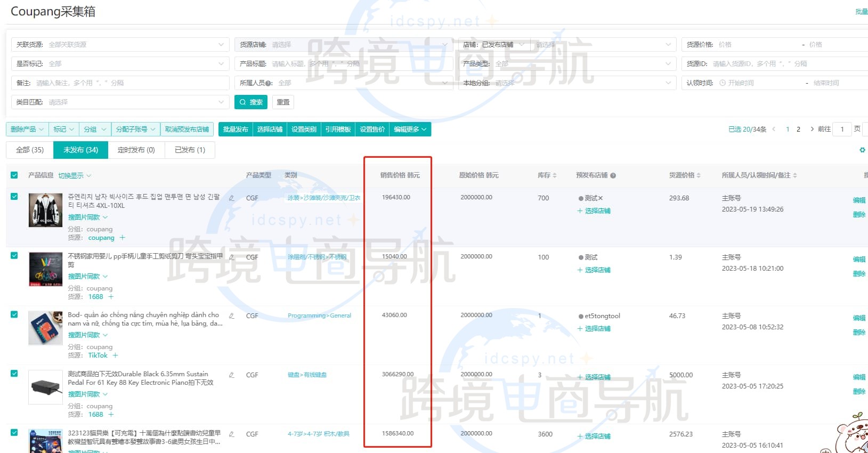Click 设置售价 button
Viewport: 868px width, 453px height.
tap(372, 130)
